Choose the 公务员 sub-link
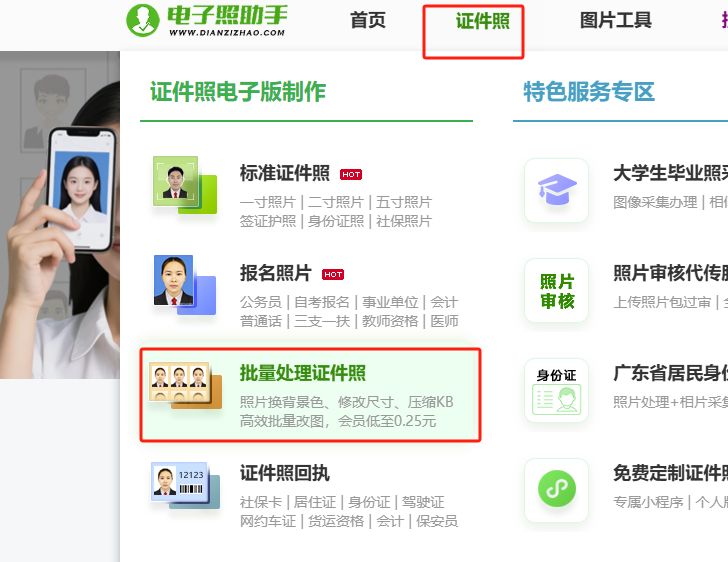The width and height of the screenshot is (728, 562). [x=261, y=302]
